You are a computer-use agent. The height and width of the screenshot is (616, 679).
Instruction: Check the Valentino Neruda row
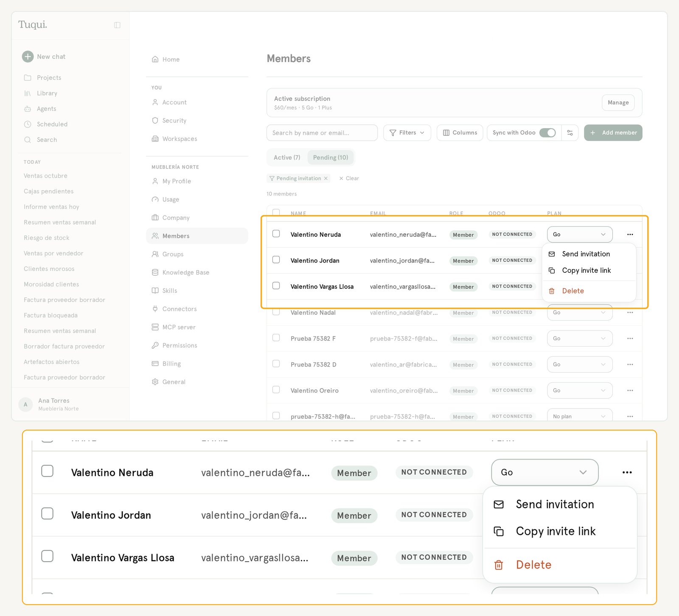[x=276, y=234]
